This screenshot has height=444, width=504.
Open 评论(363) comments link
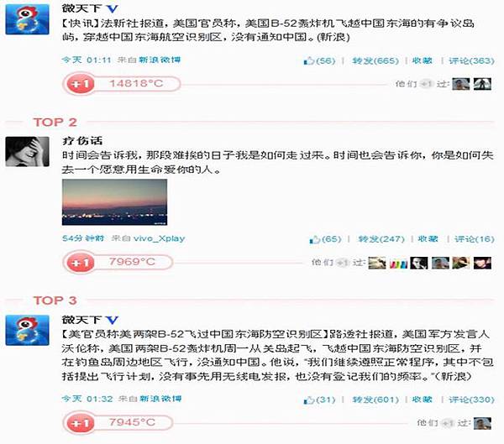[471, 60]
